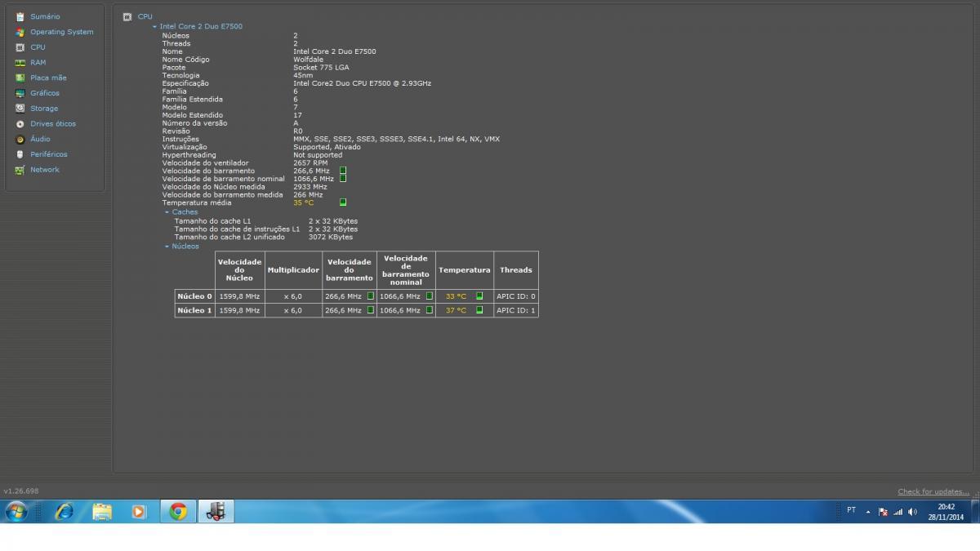Click the volume speaker tray icon
The image size is (980, 551).
tap(912, 512)
